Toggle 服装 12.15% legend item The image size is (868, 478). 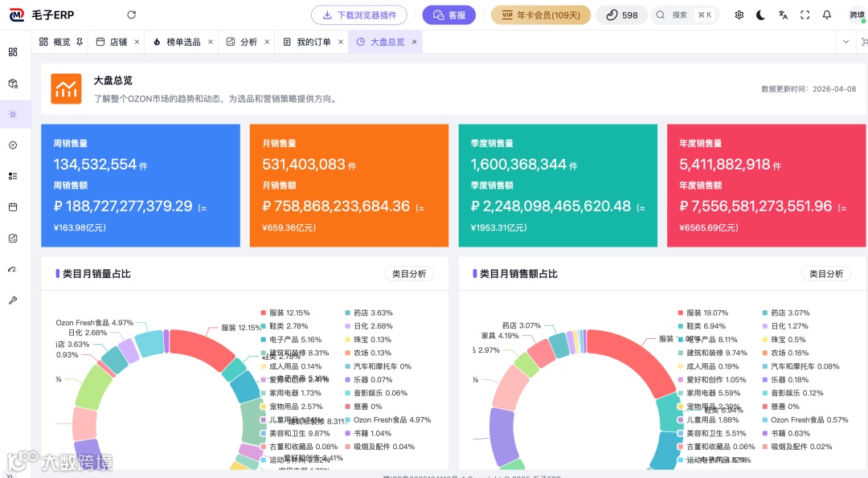285,313
